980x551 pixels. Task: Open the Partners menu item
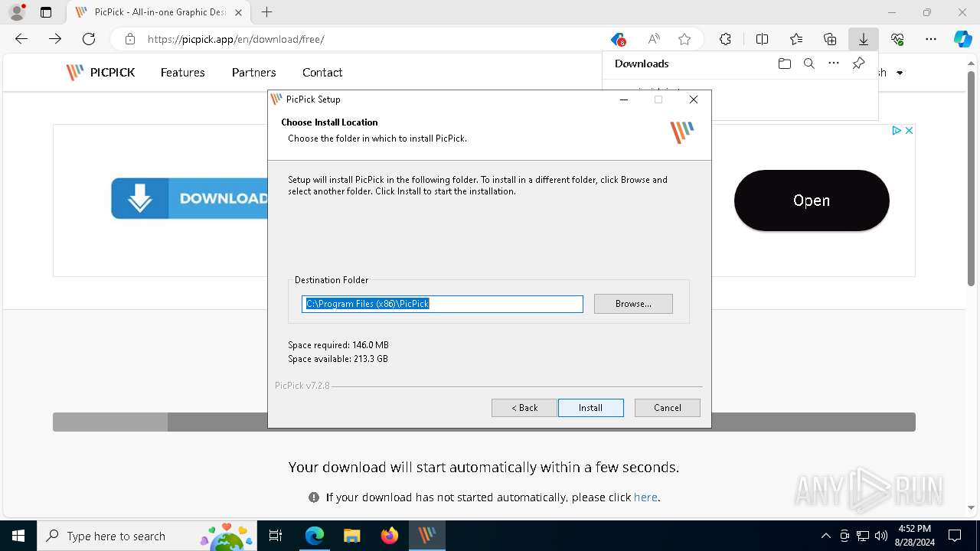253,73
